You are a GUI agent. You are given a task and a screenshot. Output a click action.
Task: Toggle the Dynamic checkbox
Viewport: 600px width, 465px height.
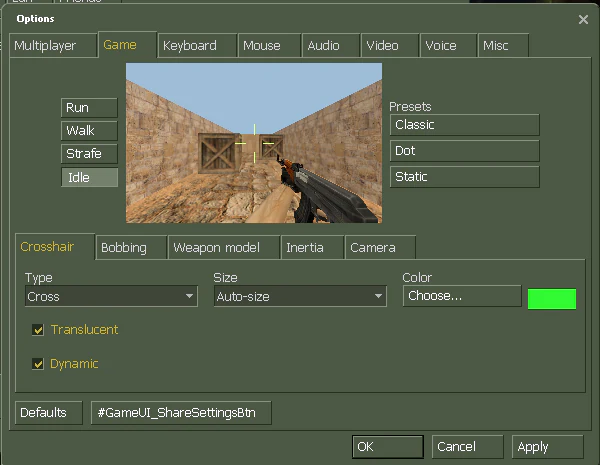(x=38, y=364)
